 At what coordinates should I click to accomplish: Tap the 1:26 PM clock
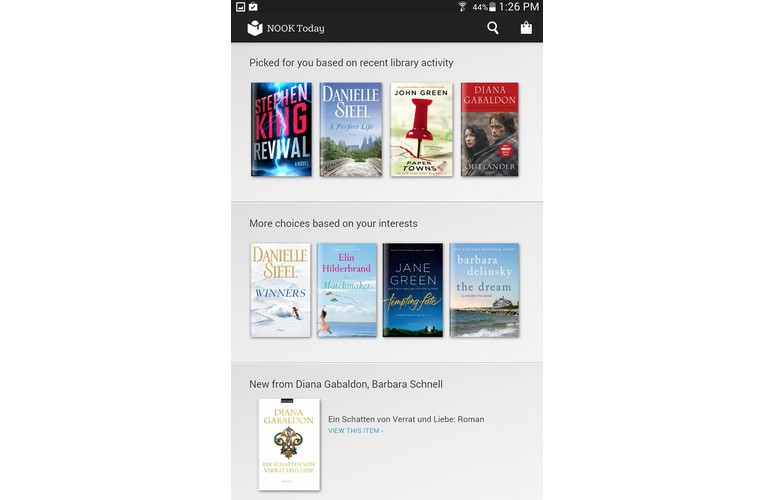518,7
